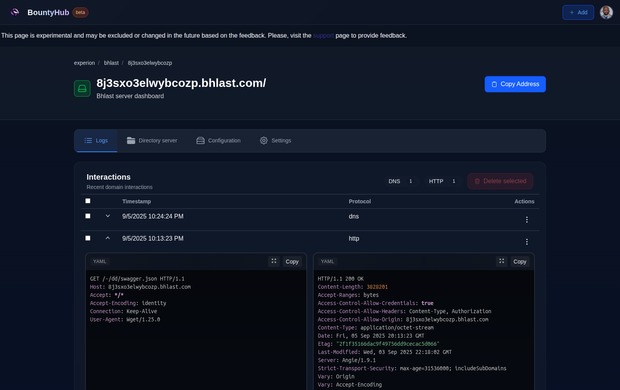The width and height of the screenshot is (620, 390).
Task: Open actions menu for the dns interaction
Action: click(526, 220)
